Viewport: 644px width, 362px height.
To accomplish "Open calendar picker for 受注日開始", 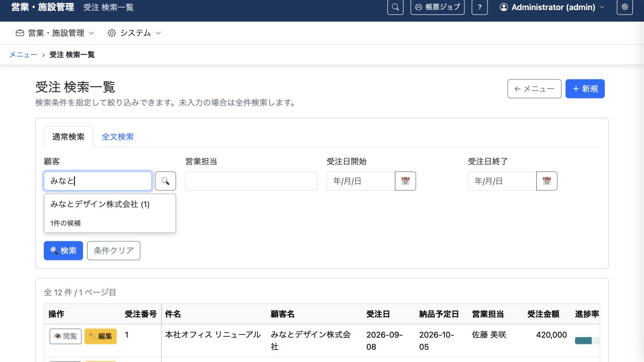I will point(406,181).
